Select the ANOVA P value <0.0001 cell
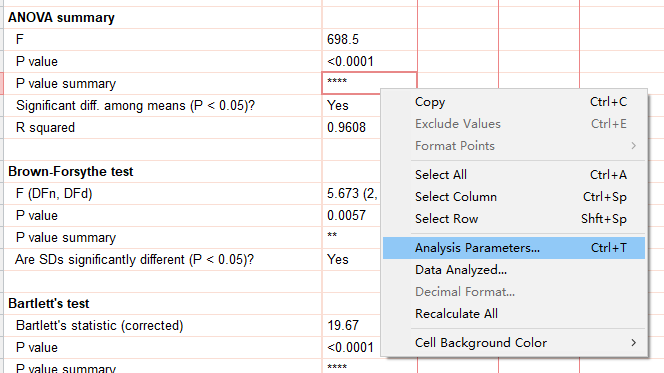664x373 pixels. 369,61
